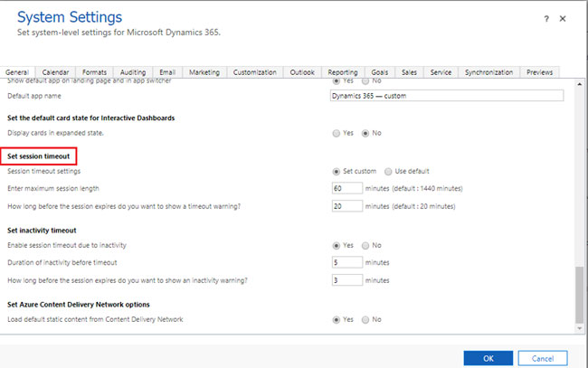Click the System Settings title
This screenshot has height=368, width=588.
pyautogui.click(x=70, y=17)
